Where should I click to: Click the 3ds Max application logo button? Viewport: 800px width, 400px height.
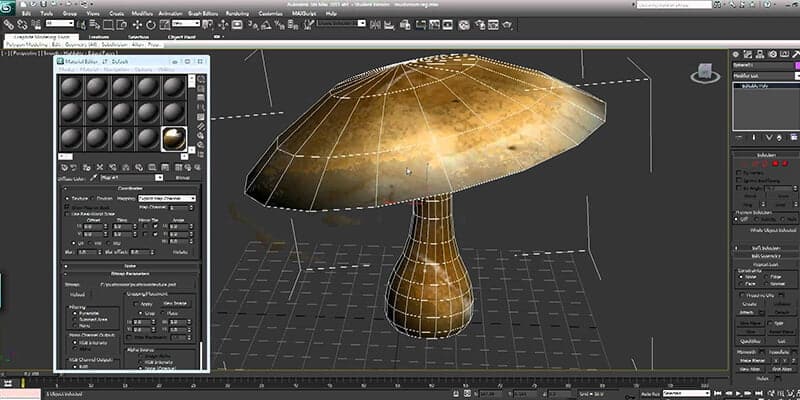[8, 7]
